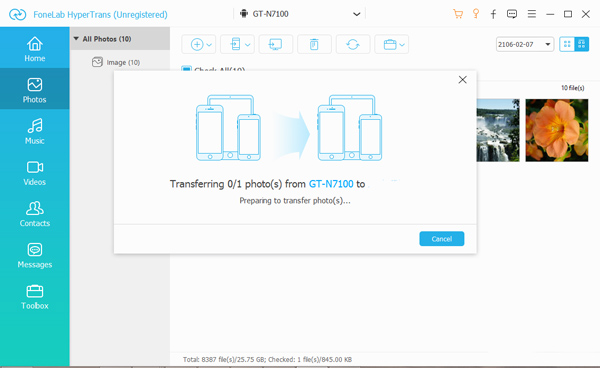Viewport: 600px width, 368px height.
Task: Open the Messages section
Action: click(34, 255)
